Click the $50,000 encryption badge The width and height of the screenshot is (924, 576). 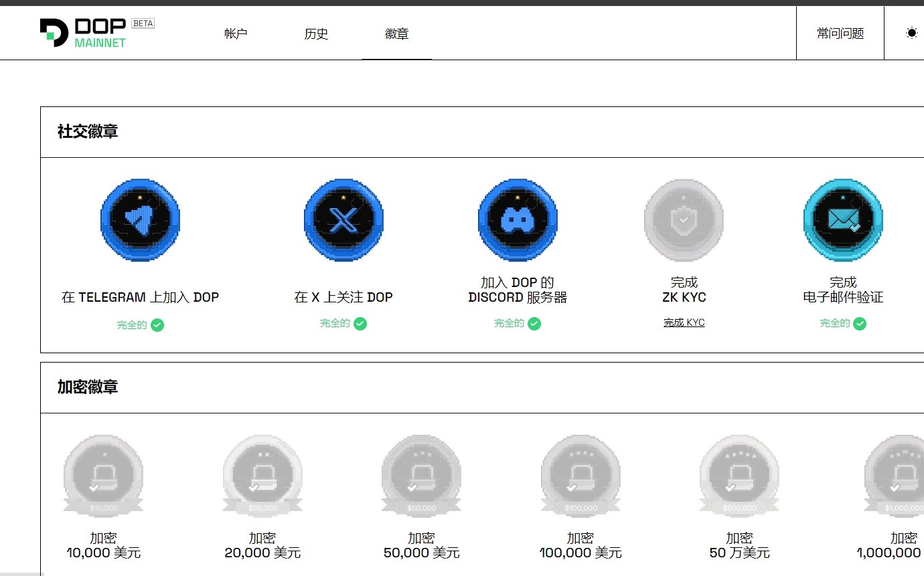(x=421, y=477)
